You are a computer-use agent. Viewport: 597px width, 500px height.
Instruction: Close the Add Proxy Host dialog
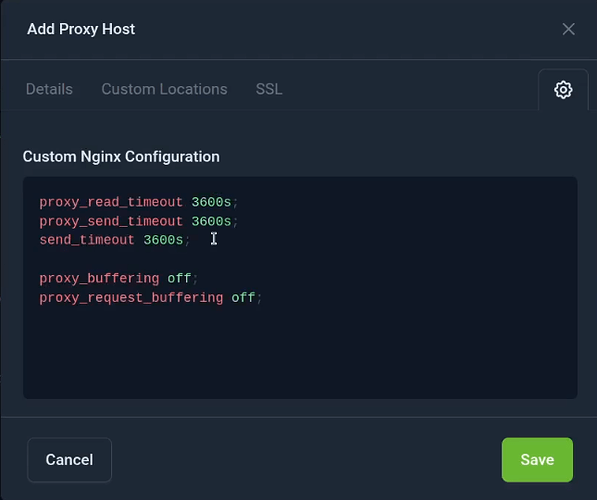pyautogui.click(x=568, y=29)
